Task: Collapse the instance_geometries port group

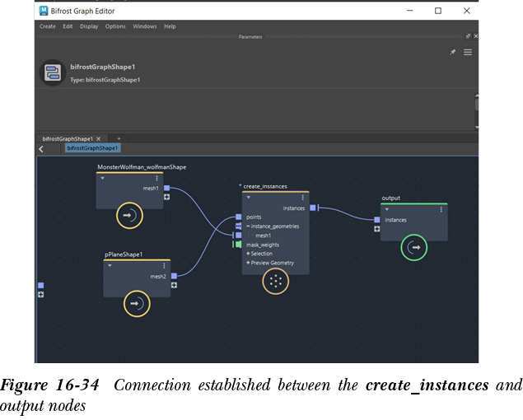Action: pos(248,226)
